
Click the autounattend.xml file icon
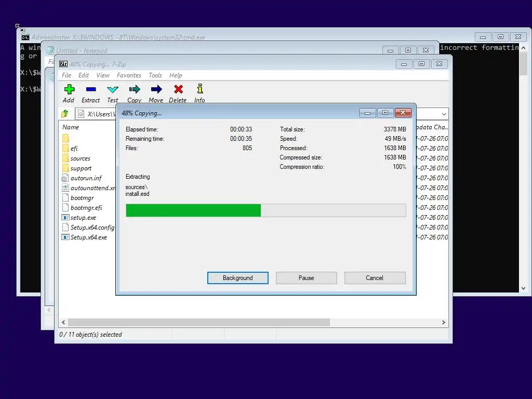pos(65,188)
